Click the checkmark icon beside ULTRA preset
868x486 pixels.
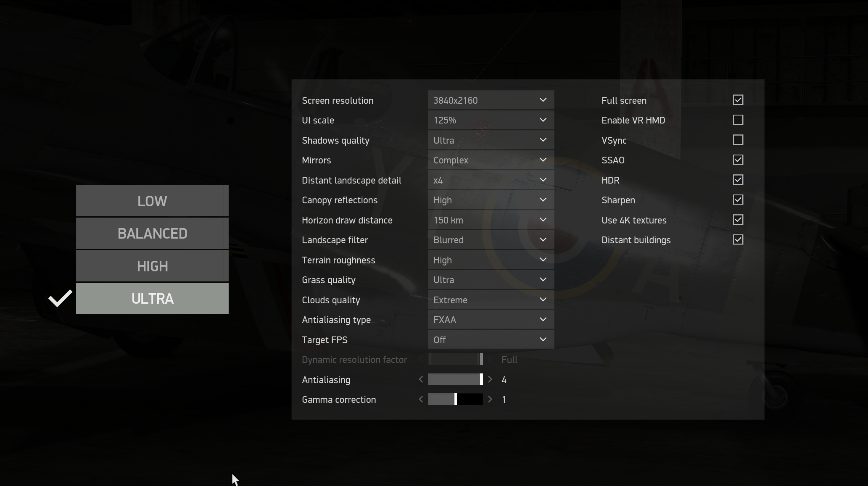60,299
